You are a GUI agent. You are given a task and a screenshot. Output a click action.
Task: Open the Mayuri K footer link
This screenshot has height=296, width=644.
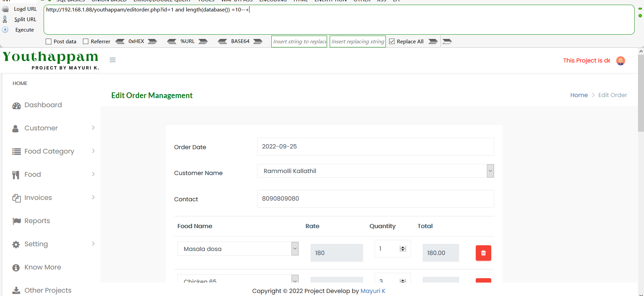[x=373, y=291]
